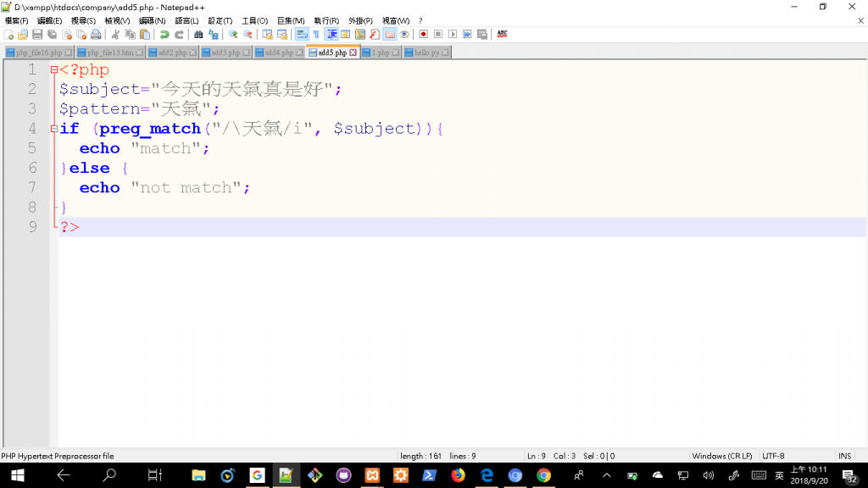This screenshot has height=488, width=868.
Task: Zoom out of the editor text
Action: 248,34
